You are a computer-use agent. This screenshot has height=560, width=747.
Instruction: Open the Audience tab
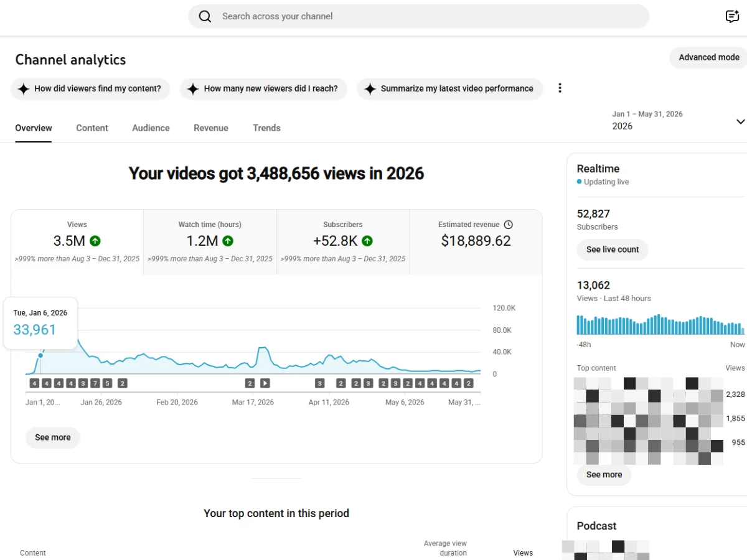(x=151, y=128)
